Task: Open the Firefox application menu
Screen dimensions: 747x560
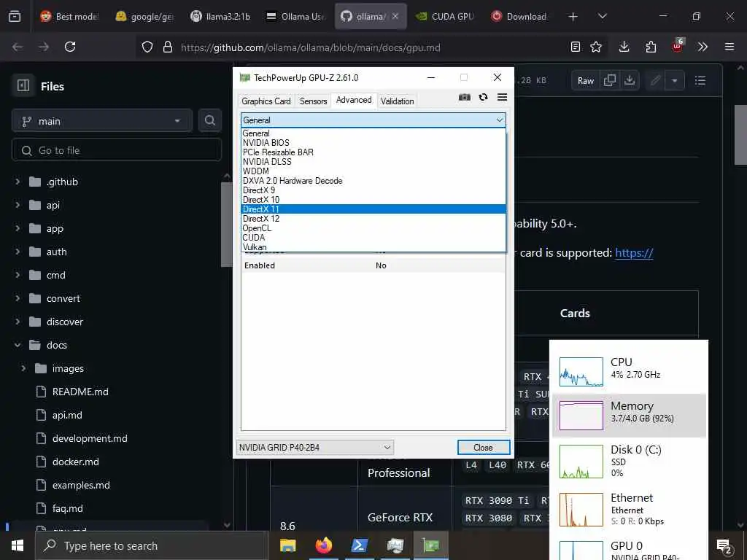Action: click(x=729, y=47)
